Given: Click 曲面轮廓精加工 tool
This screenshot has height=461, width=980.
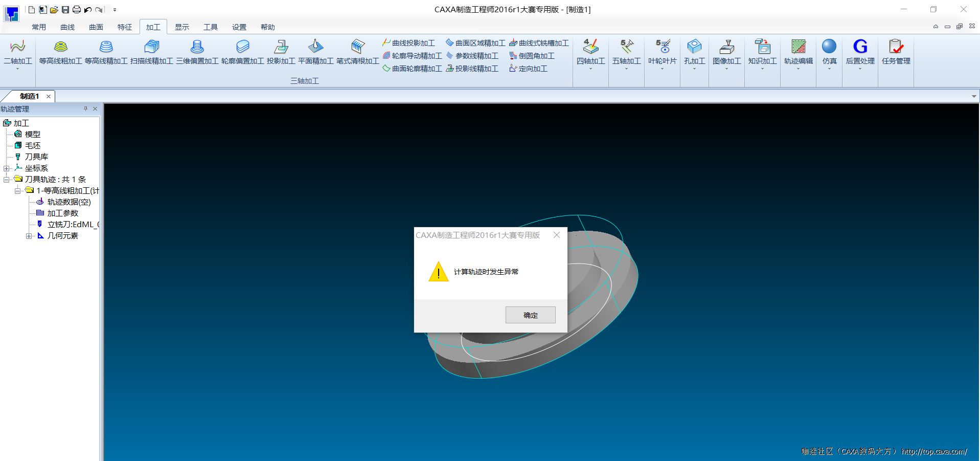Looking at the screenshot, I should [412, 69].
